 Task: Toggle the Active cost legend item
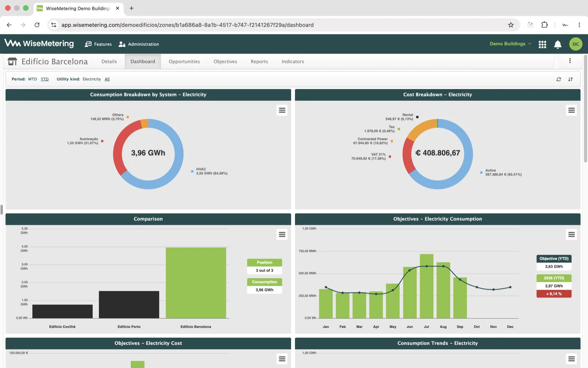click(x=500, y=172)
